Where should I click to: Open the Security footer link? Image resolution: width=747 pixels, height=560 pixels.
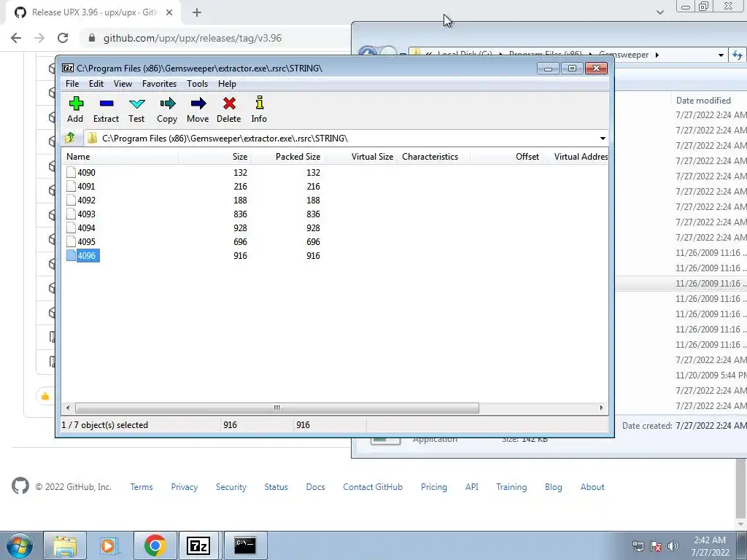click(x=231, y=486)
